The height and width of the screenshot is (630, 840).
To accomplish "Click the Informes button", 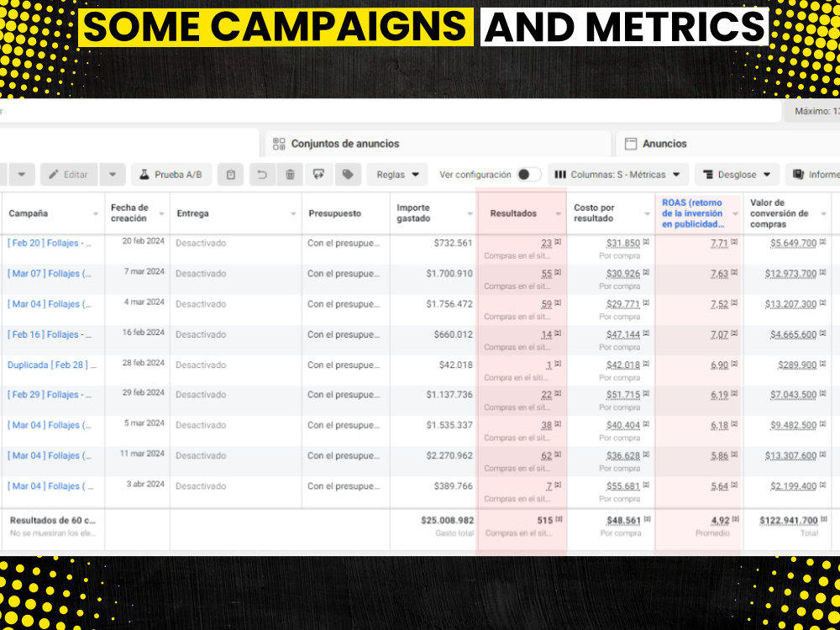I will (812, 175).
